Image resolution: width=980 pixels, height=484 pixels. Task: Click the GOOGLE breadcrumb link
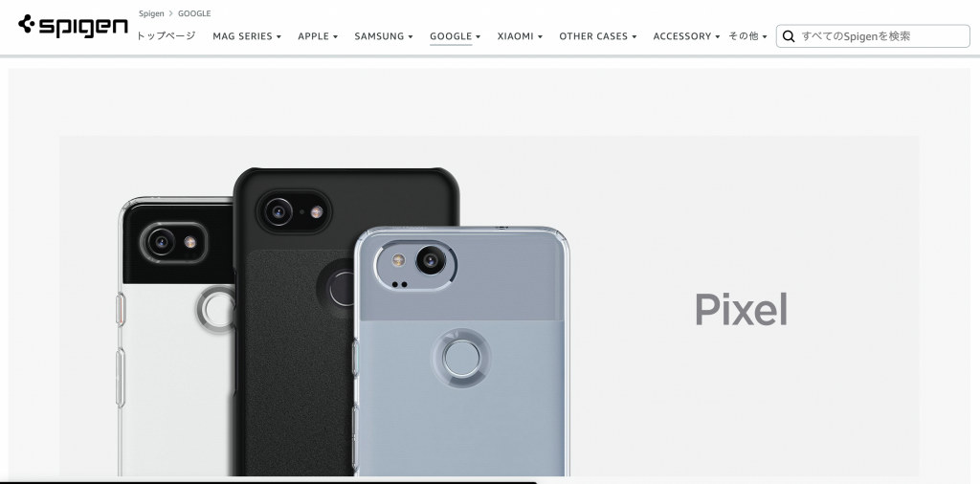click(x=194, y=13)
